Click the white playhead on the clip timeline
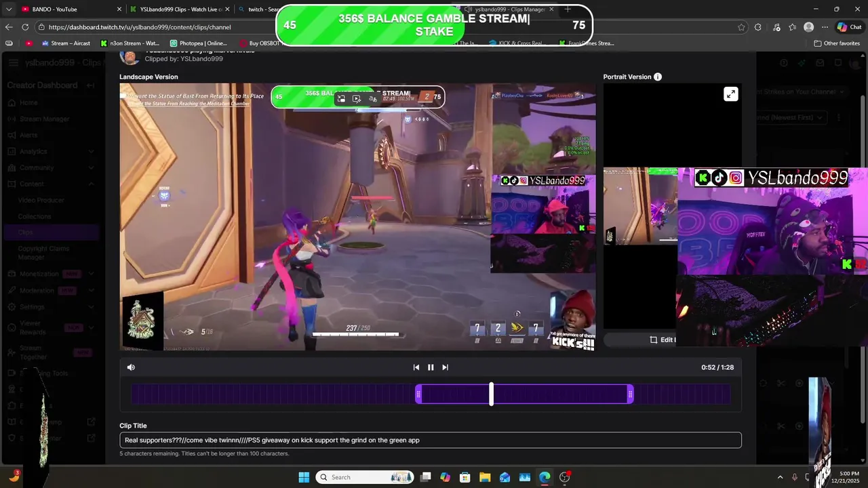This screenshot has height=488, width=868. [x=492, y=394]
